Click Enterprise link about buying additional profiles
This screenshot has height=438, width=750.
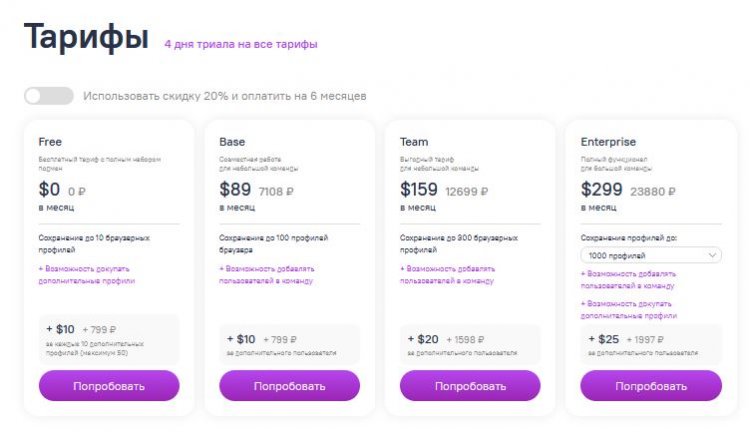pyautogui.click(x=629, y=310)
